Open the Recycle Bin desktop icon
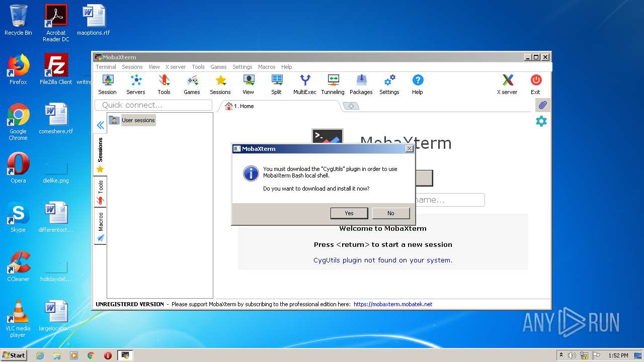The width and height of the screenshot is (644, 362). tap(18, 20)
